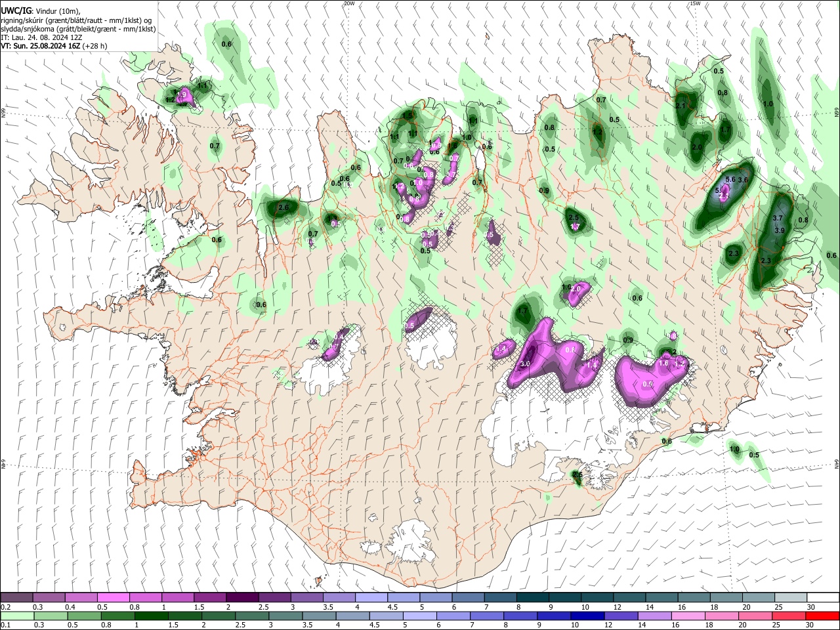Click the '4.5' label under upper scale
The width and height of the screenshot is (840, 630).
[392, 607]
